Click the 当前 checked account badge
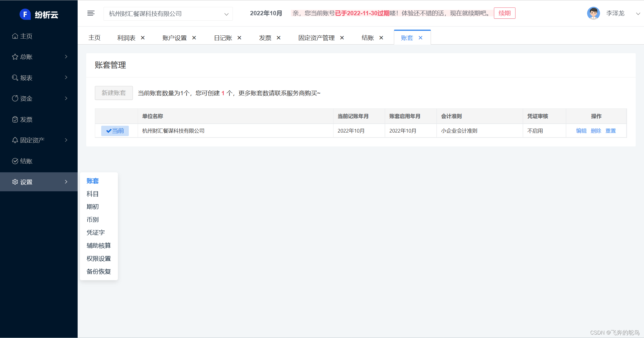This screenshot has height=338, width=644. [x=115, y=131]
